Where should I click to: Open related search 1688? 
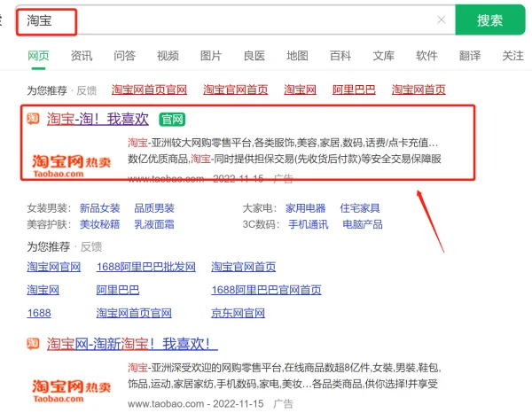pyautogui.click(x=39, y=313)
